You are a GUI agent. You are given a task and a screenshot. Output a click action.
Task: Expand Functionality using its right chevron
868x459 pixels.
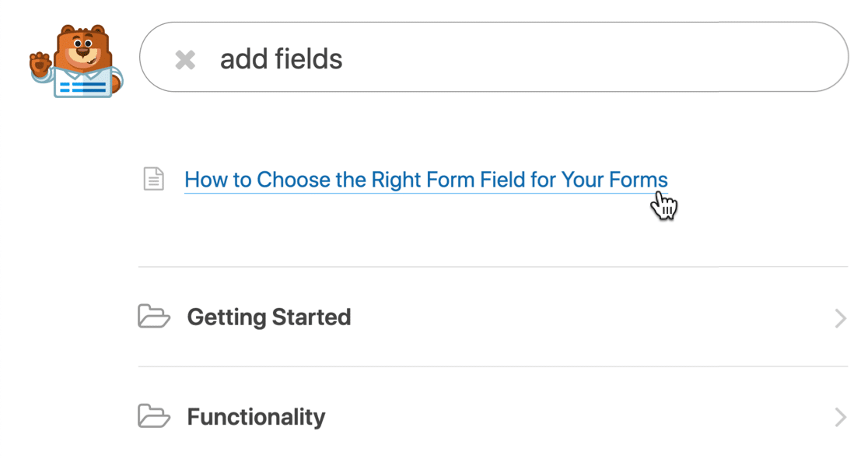tap(840, 417)
